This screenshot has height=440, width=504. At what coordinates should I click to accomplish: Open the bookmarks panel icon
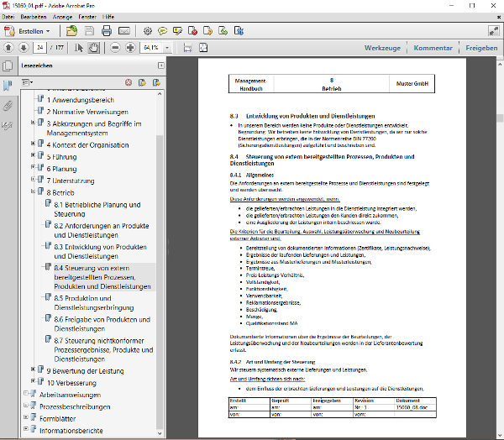[x=8, y=85]
